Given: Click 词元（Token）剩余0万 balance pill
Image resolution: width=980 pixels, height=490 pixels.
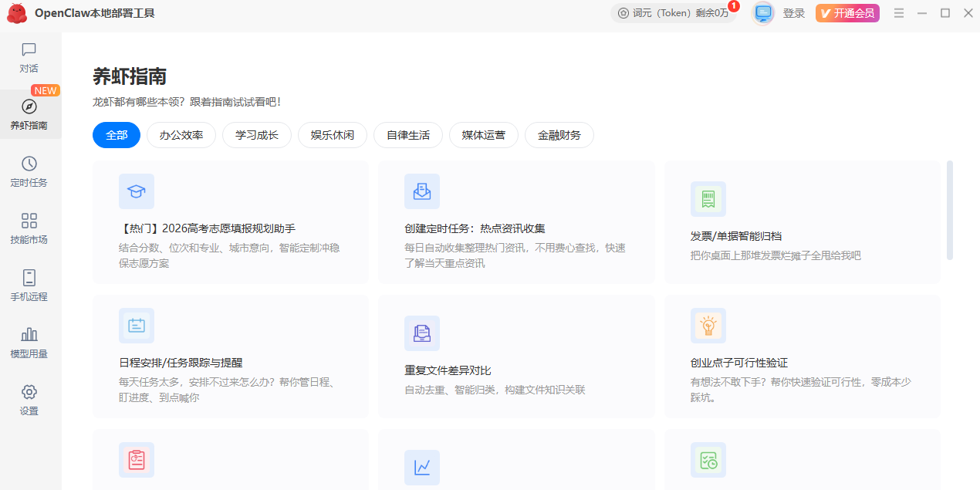Looking at the screenshot, I should [674, 13].
